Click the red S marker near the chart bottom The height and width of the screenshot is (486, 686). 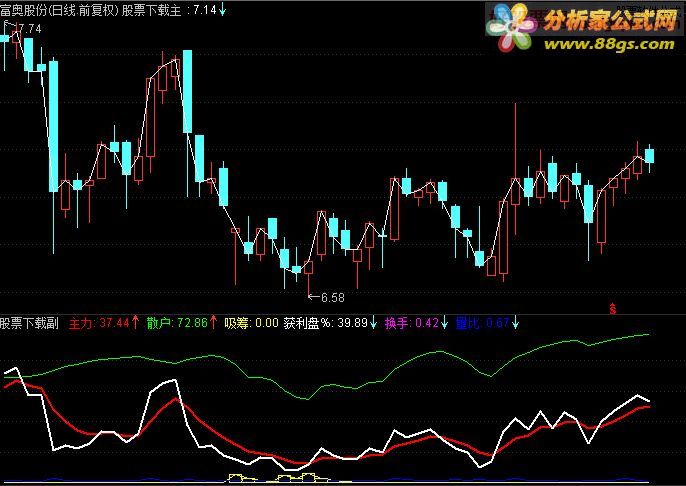(613, 308)
